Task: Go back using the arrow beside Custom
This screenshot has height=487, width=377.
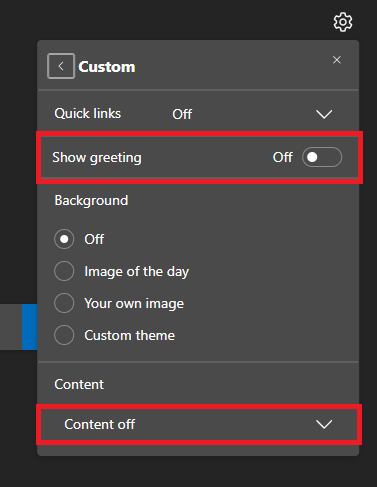Action: 61,66
